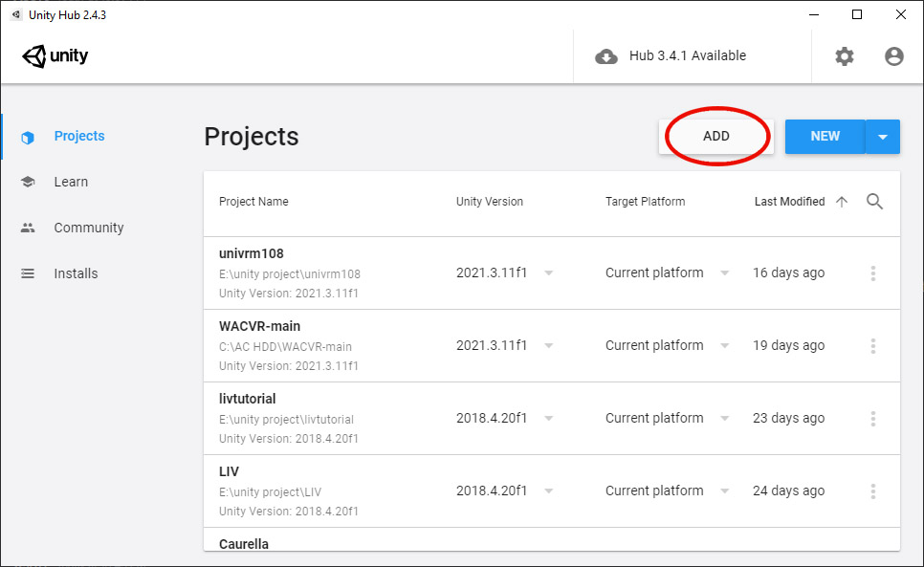
Task: Open the three-dot menu for LIV project
Action: 872,491
